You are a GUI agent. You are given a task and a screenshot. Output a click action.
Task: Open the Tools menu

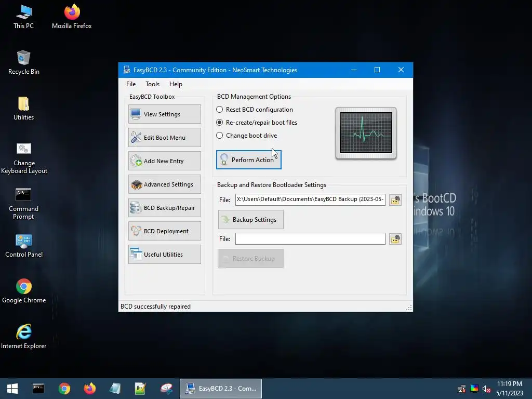(x=152, y=84)
